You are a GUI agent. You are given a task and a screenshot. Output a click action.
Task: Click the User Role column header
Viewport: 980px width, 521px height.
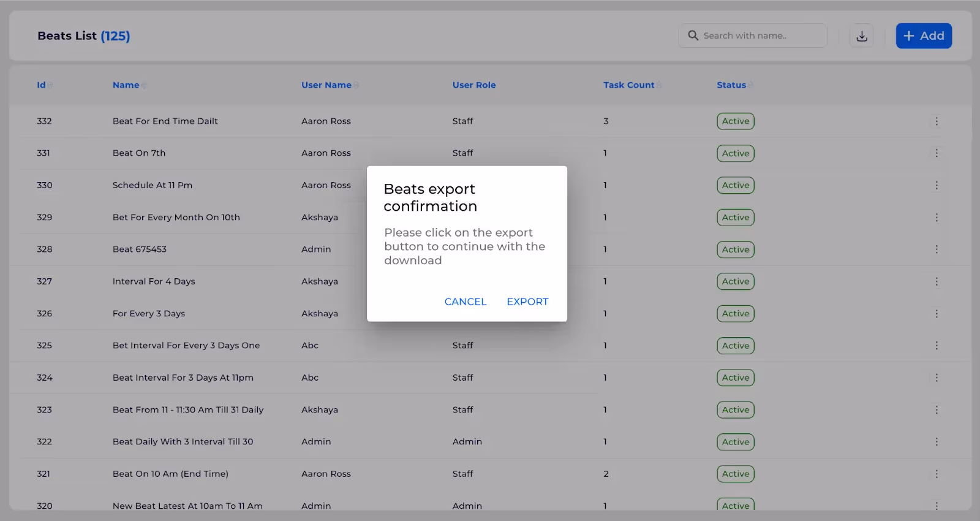[474, 85]
